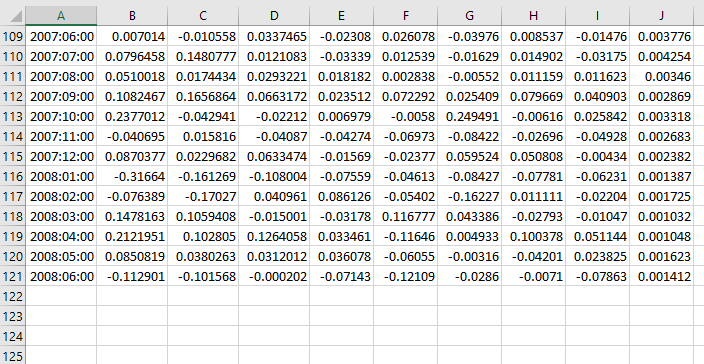The width and height of the screenshot is (704, 364).
Task: Select row 113 header
Action: [13, 116]
